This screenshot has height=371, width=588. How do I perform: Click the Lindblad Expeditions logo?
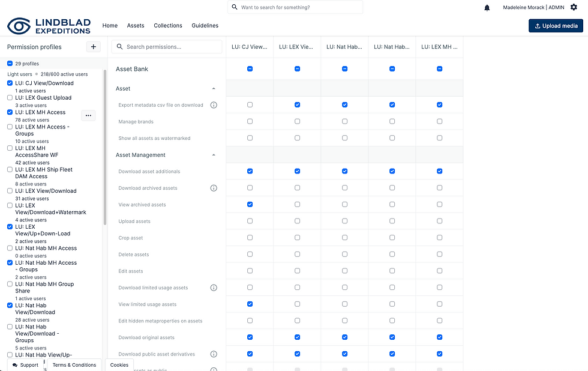[x=49, y=26]
